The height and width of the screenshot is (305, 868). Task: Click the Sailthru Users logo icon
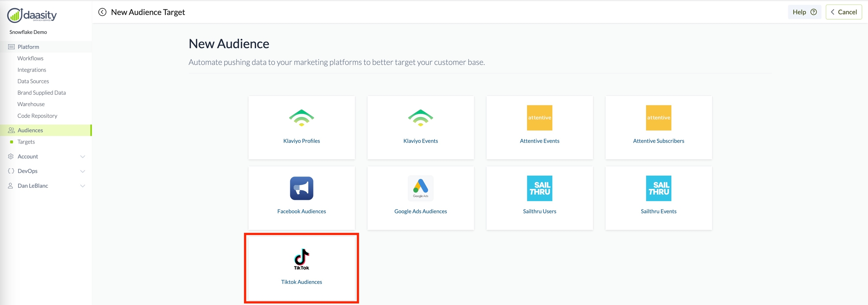point(539,188)
